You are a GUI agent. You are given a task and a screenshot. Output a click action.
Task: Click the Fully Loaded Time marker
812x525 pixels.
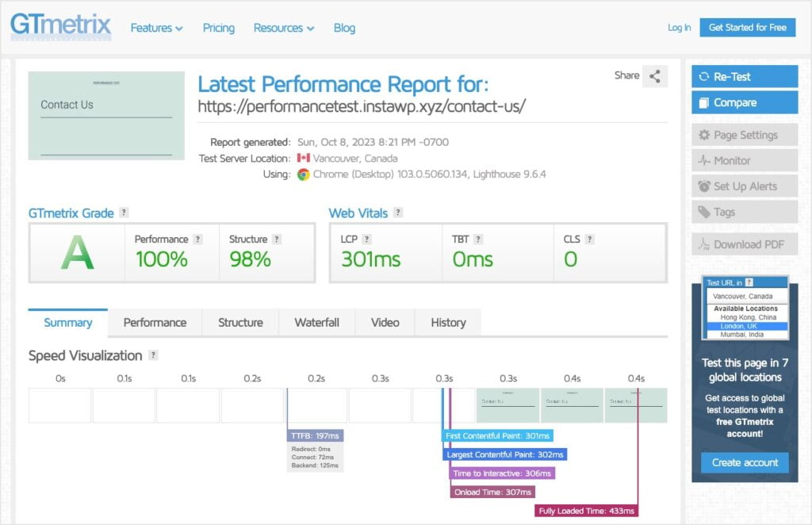point(586,511)
